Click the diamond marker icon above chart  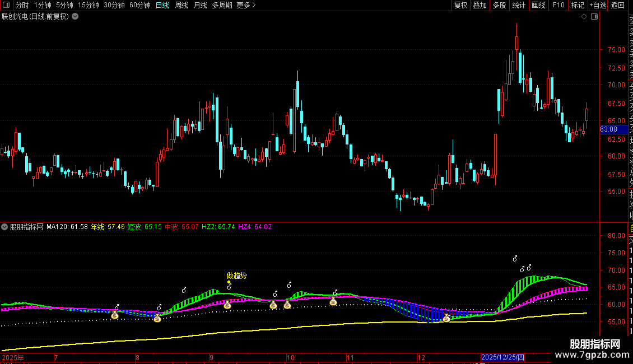(584, 17)
